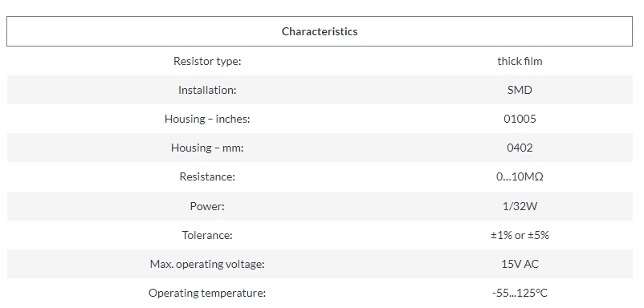Click the Characteristics table header

[x=320, y=31]
